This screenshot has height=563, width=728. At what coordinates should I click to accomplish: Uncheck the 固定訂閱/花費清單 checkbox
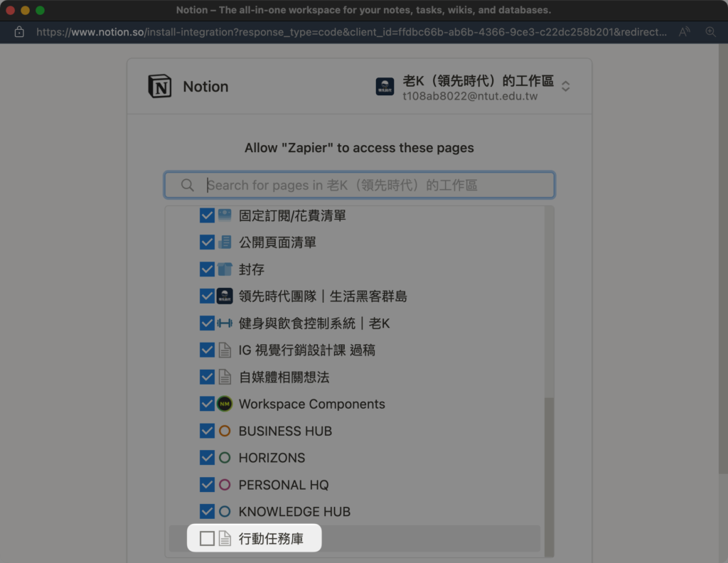point(207,215)
